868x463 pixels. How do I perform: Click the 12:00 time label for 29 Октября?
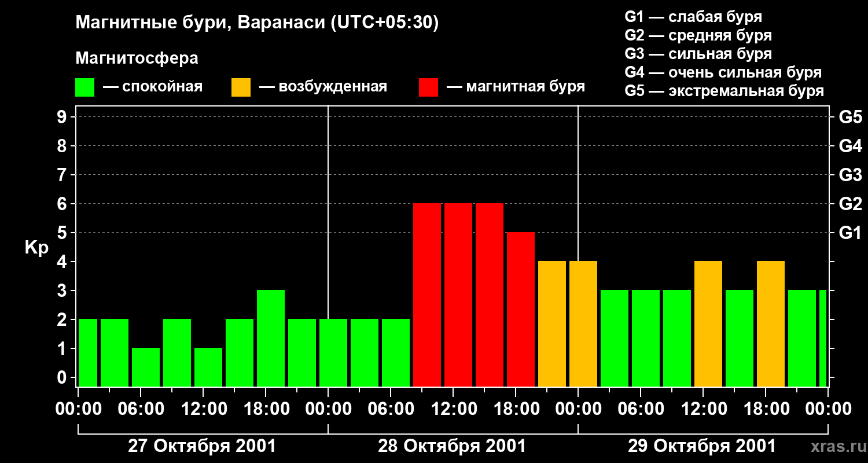coord(703,409)
